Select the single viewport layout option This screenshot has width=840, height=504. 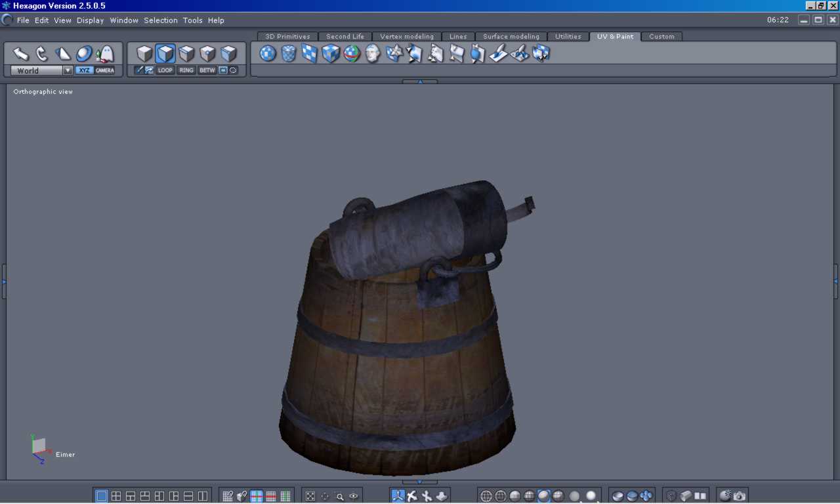point(102,496)
